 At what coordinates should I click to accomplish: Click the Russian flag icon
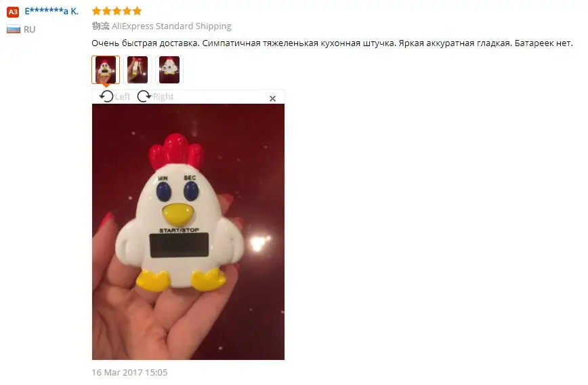(14, 29)
